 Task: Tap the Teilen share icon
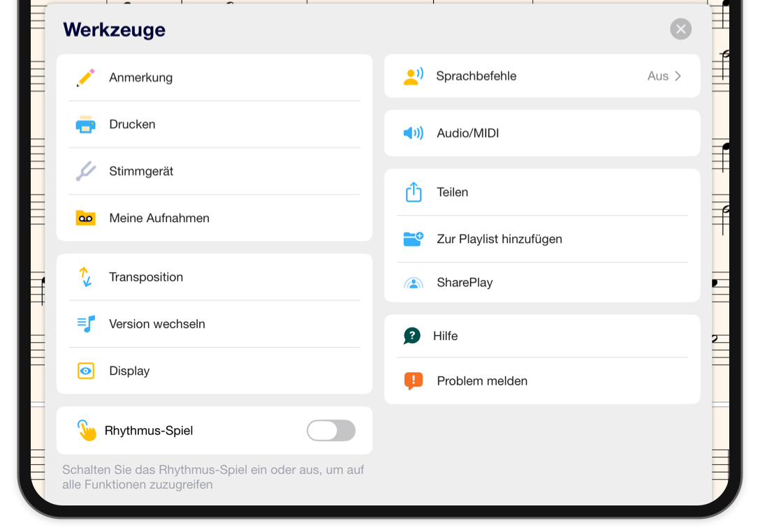[x=414, y=192]
